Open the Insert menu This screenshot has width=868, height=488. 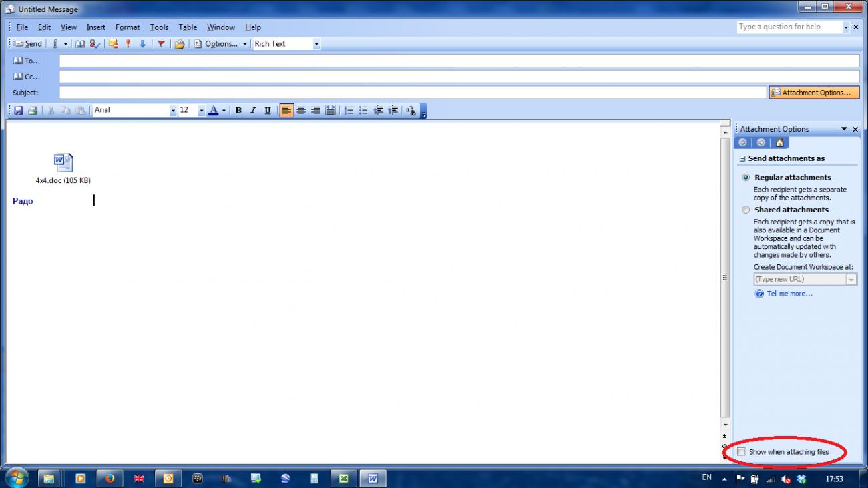coord(95,27)
